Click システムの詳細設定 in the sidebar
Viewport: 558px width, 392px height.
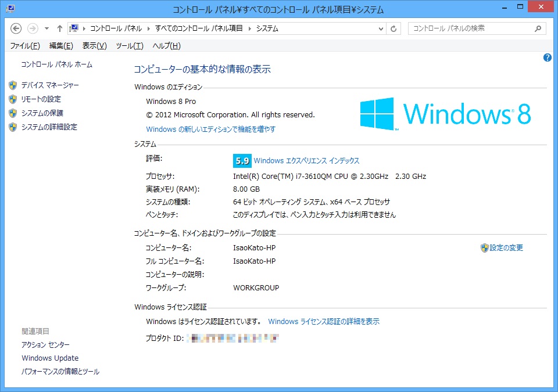(49, 127)
